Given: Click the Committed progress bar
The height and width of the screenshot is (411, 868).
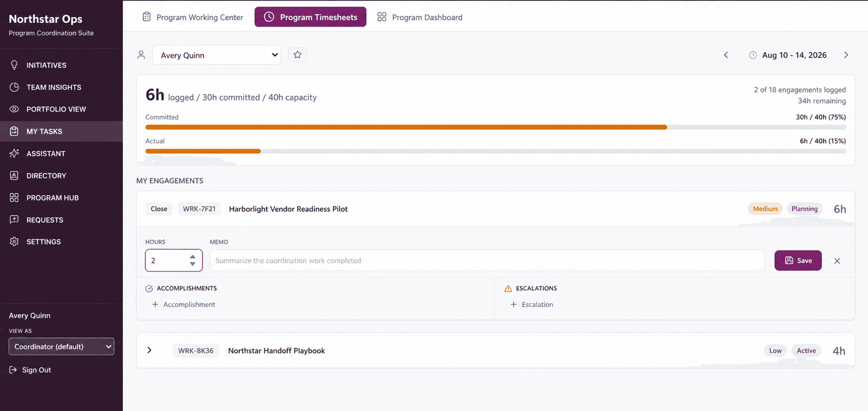Looking at the screenshot, I should pos(495,127).
